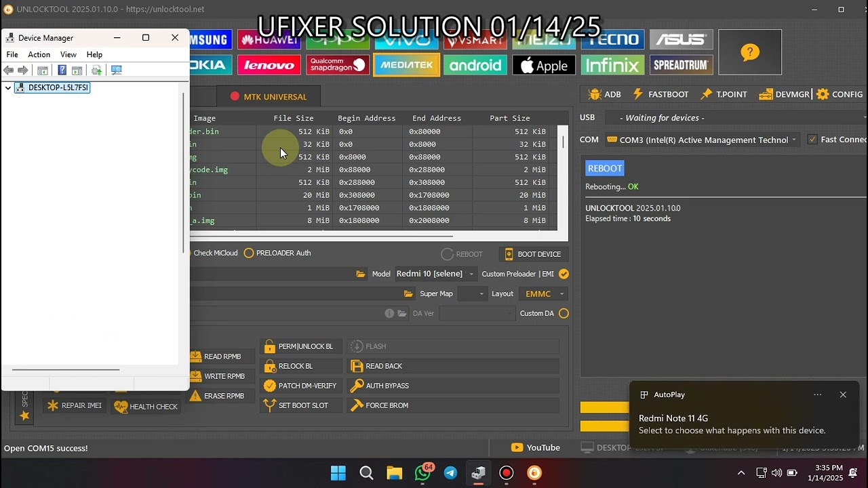The image size is (868, 488).
Task: Toggle the Fast Connect checkbox
Action: pyautogui.click(x=812, y=140)
